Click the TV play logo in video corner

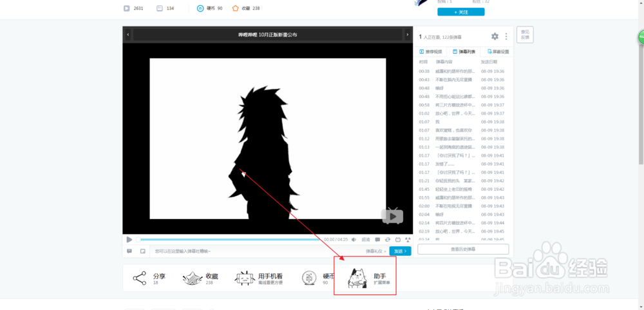pos(393,215)
